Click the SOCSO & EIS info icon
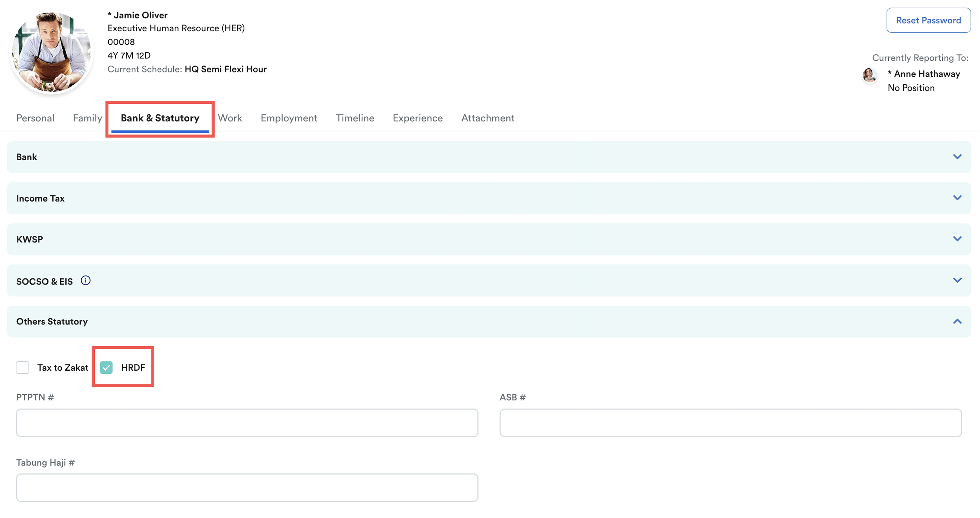 coord(85,281)
